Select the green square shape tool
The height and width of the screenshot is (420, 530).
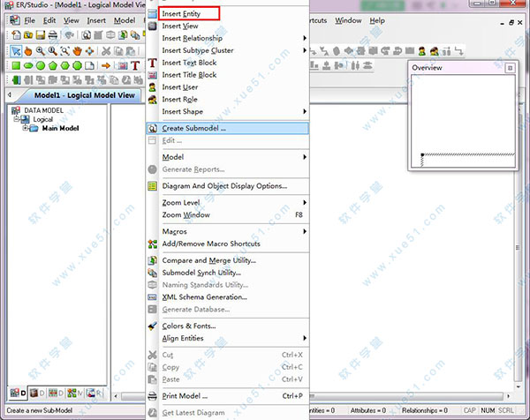[x=16, y=65]
